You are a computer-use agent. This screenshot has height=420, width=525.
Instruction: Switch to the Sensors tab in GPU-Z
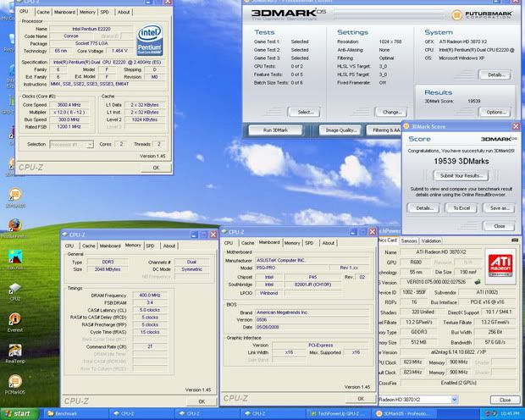tap(409, 240)
